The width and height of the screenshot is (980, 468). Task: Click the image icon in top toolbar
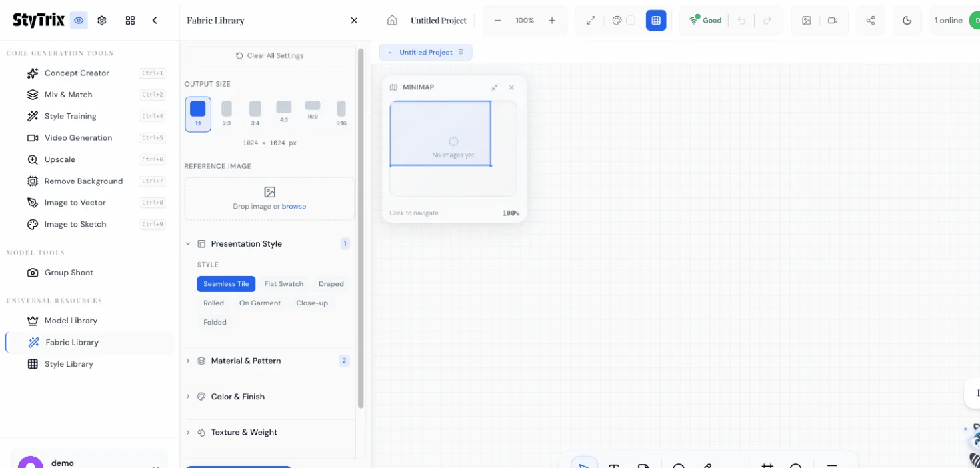tap(807, 21)
